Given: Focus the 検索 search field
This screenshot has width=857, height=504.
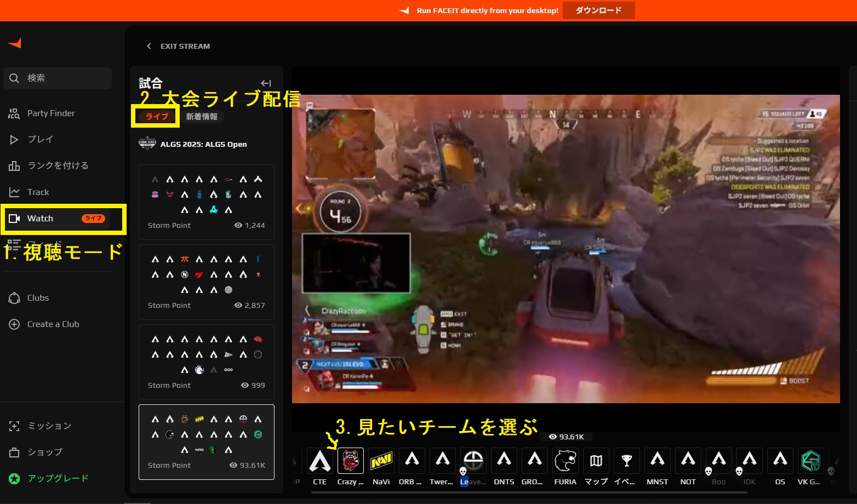Looking at the screenshot, I should point(58,78).
